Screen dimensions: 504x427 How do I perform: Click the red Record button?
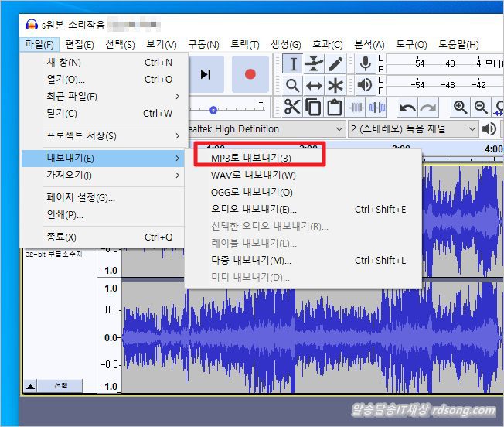pyautogui.click(x=250, y=74)
